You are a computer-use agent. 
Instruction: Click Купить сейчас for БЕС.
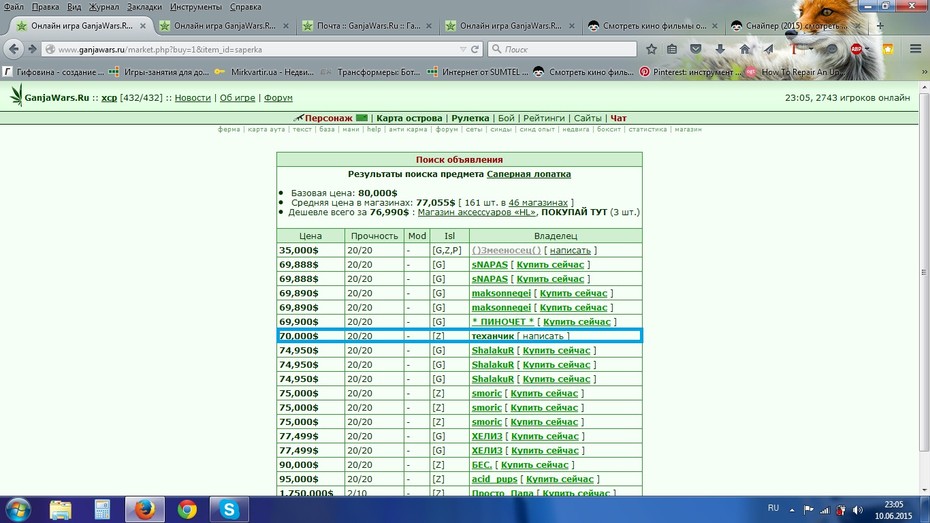534,465
